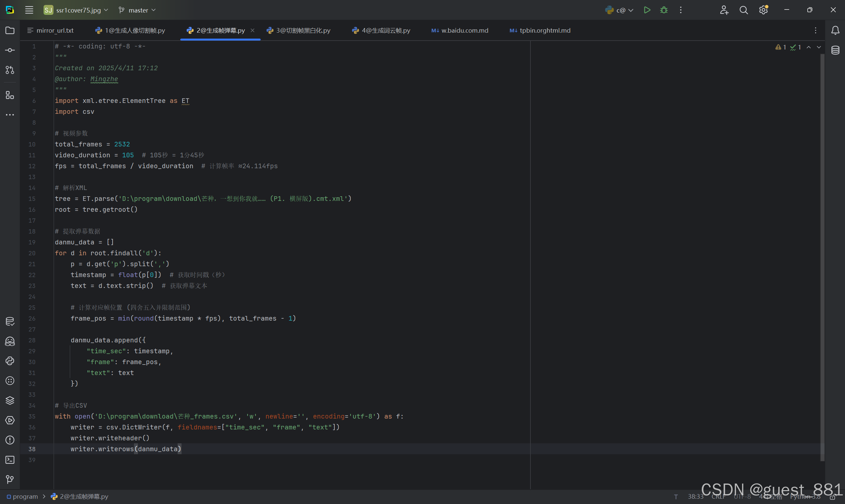
Task: Open the Python Packages tool window
Action: [10, 400]
